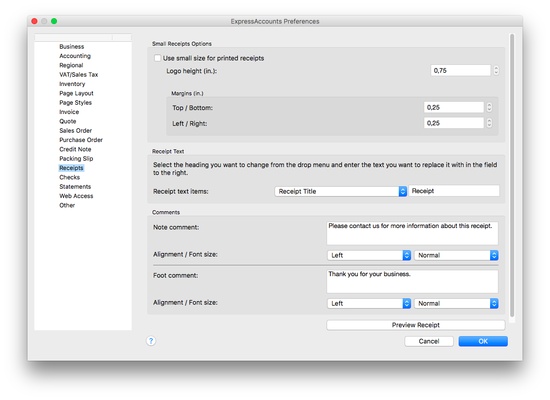This screenshot has width=550, height=400.
Task: Adjust Top / Bottom margin stepper
Action: click(489, 107)
